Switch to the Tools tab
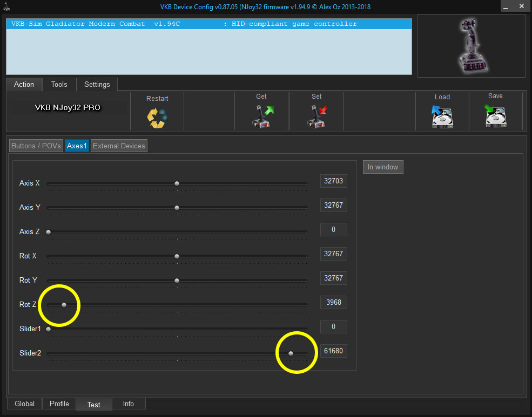This screenshot has height=417, width=532. pyautogui.click(x=59, y=84)
